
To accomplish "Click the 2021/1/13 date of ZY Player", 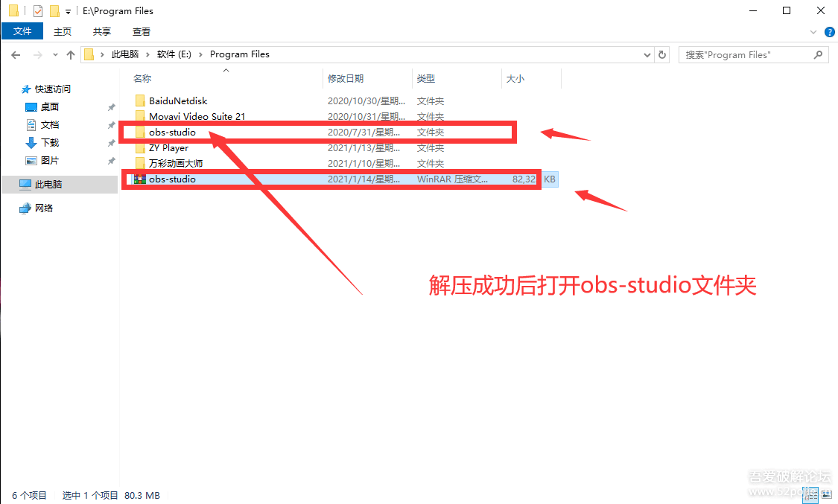I will pyautogui.click(x=364, y=148).
